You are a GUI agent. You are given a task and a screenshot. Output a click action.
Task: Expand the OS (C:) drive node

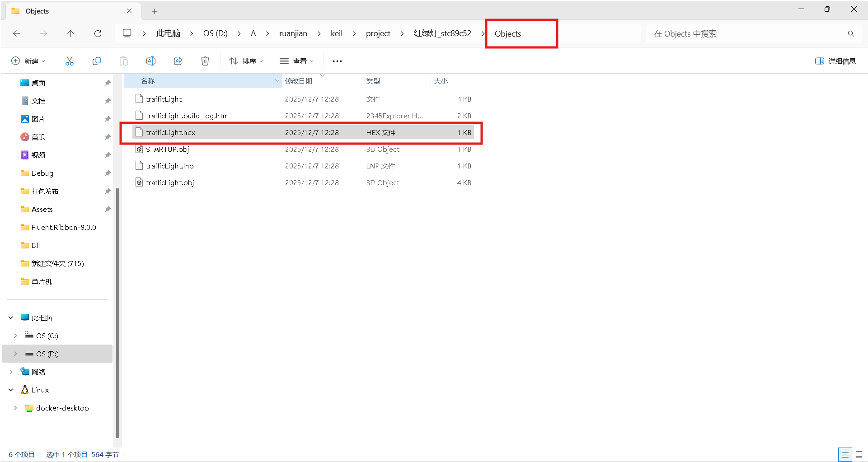(15, 336)
